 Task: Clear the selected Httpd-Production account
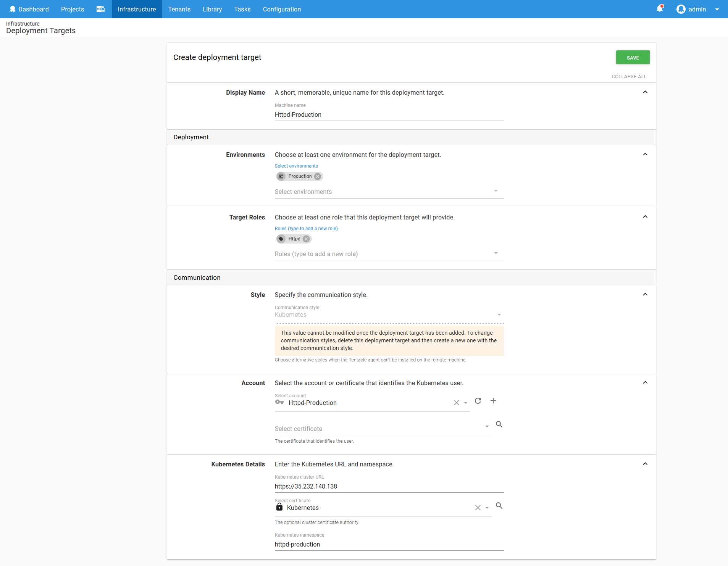tap(456, 403)
